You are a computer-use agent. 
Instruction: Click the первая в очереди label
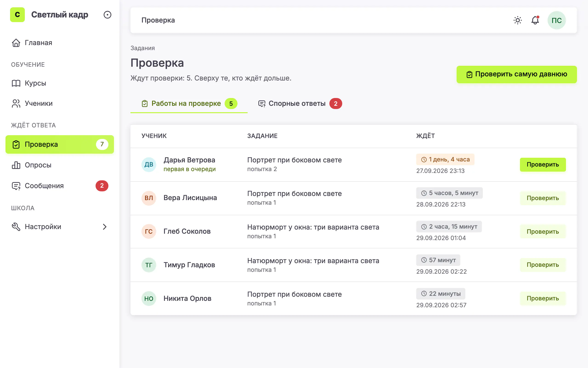pos(189,169)
